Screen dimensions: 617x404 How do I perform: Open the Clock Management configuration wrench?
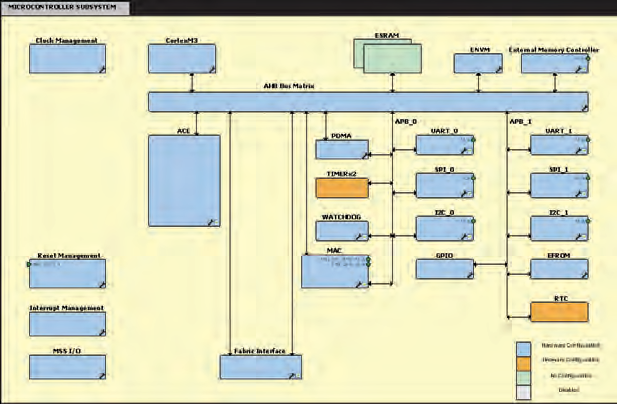101,68
